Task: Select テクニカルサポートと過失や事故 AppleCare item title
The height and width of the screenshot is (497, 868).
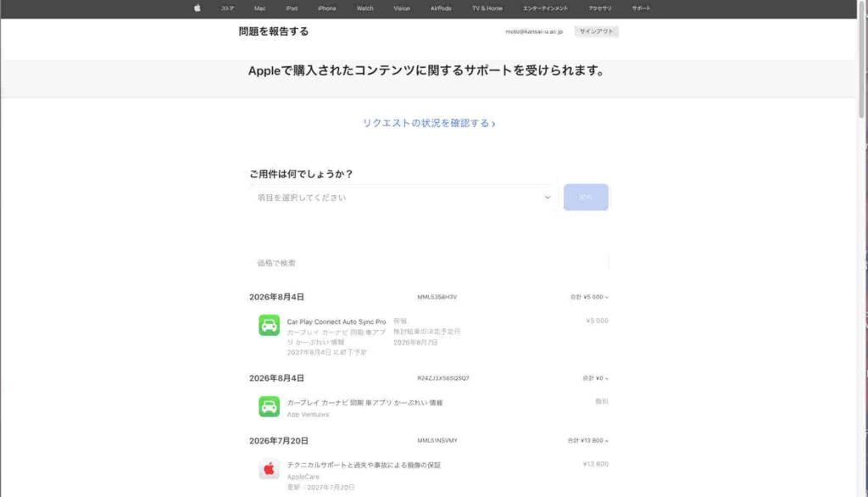Action: click(x=364, y=465)
